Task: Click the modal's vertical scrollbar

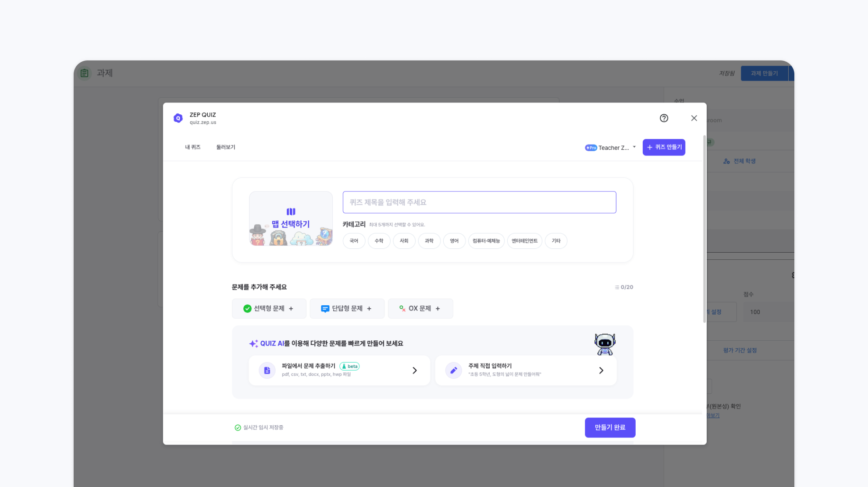Action: coord(704,228)
